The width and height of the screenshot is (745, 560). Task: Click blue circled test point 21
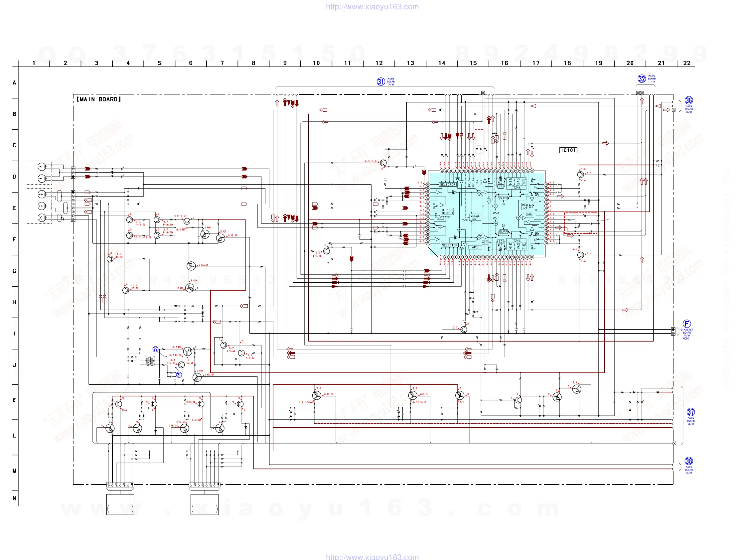click(x=179, y=374)
